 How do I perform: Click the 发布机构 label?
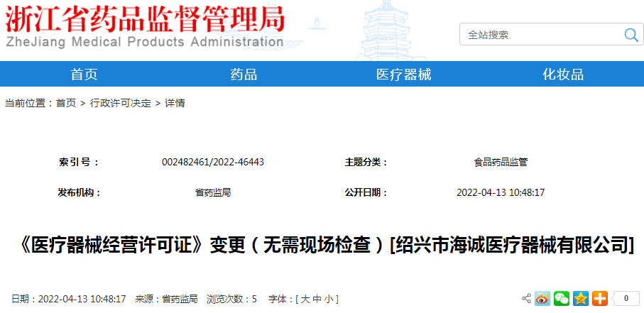coord(79,192)
